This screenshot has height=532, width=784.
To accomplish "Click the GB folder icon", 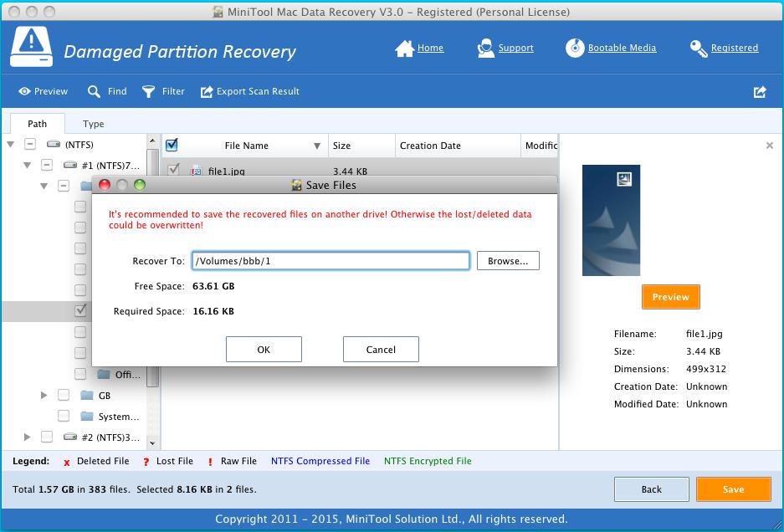I will point(87,396).
